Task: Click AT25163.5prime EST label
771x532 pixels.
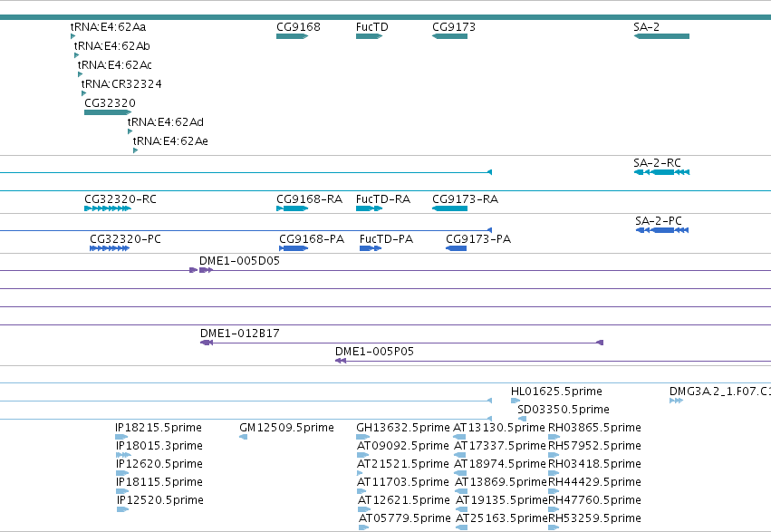Action: pos(502,518)
